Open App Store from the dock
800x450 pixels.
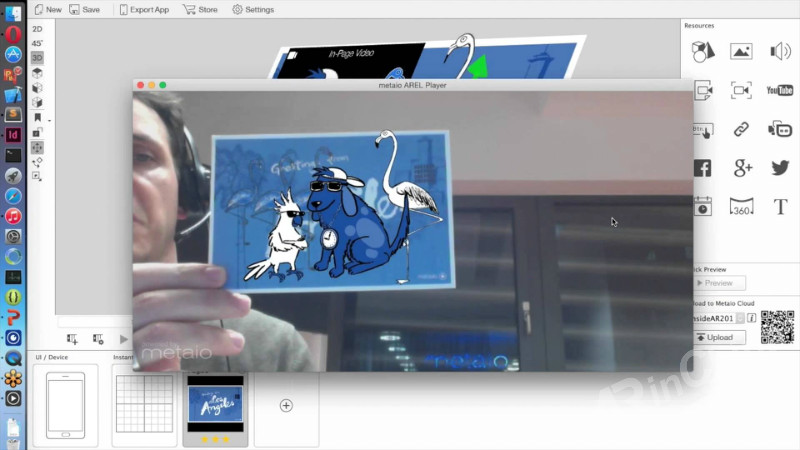(13, 54)
